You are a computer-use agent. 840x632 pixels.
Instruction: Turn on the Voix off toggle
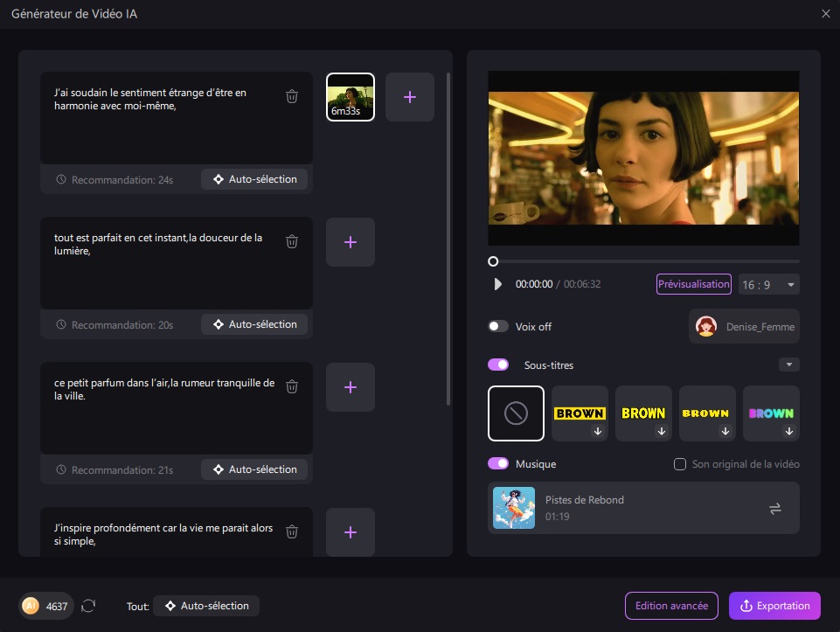tap(498, 327)
